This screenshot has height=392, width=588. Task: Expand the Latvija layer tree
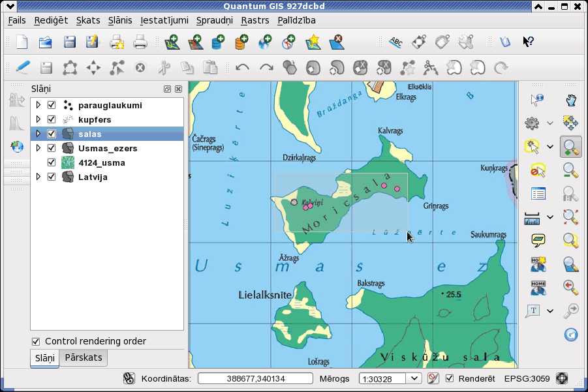tap(39, 176)
